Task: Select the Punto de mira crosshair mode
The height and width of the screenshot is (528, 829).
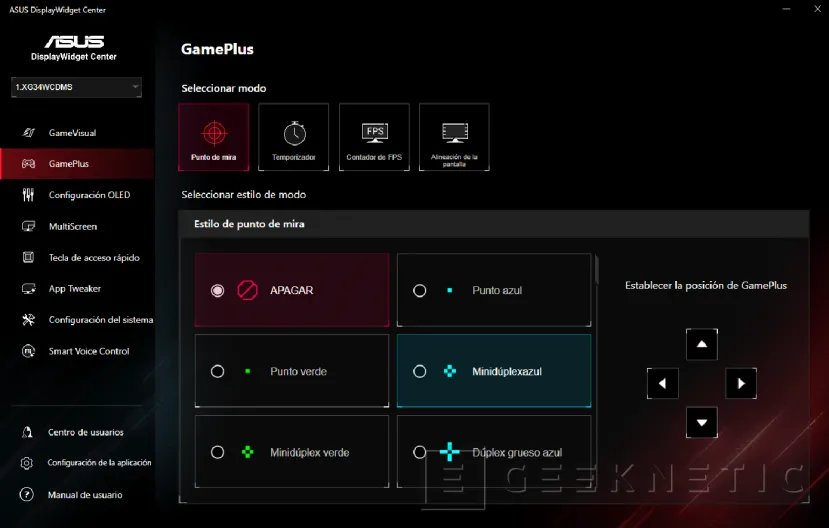Action: [214, 137]
